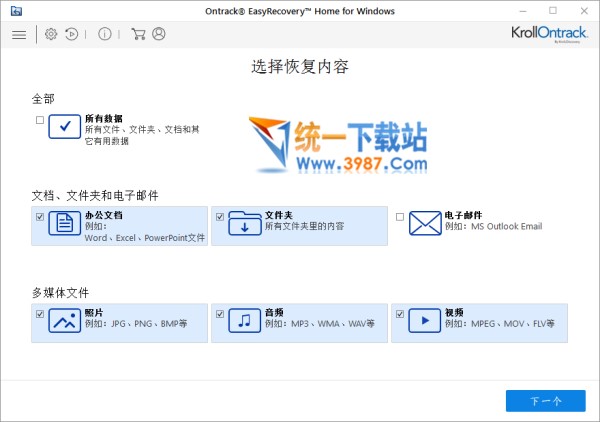600x422 pixels.
Task: Minimize the EasyRecovery window
Action: (x=523, y=11)
